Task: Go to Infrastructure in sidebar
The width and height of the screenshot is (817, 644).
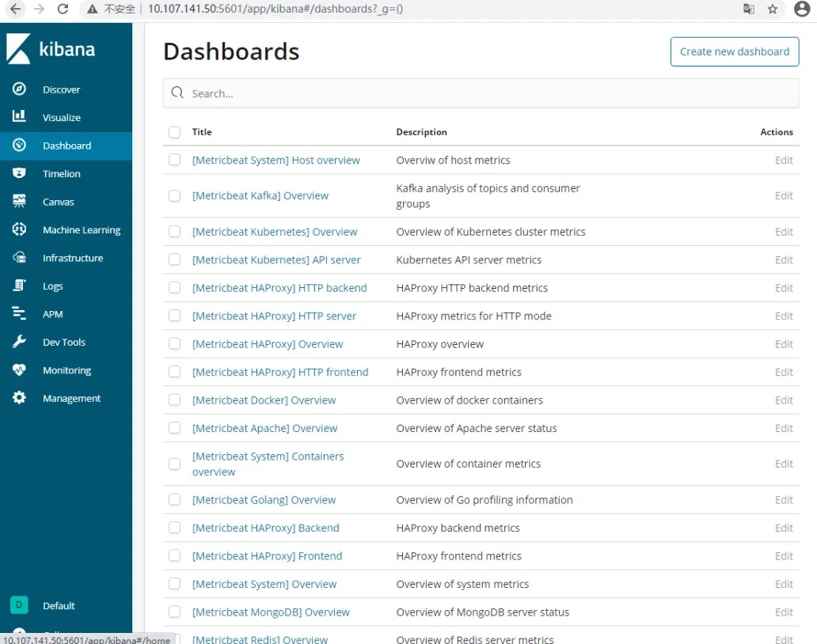Action: [72, 258]
